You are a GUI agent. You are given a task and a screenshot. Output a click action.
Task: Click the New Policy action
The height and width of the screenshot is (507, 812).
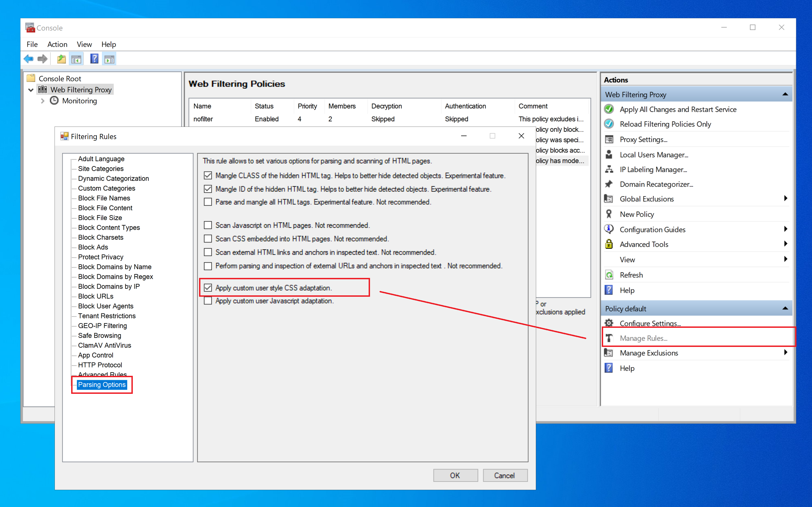(x=637, y=214)
